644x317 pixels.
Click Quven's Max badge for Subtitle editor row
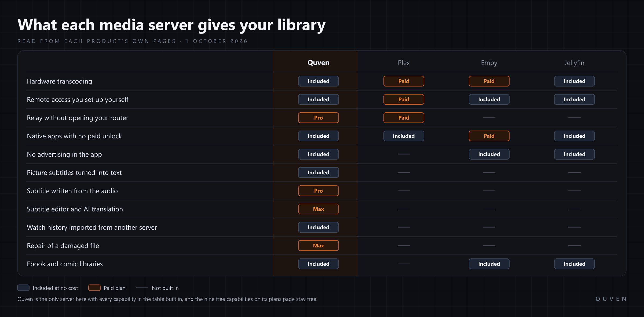pyautogui.click(x=318, y=209)
